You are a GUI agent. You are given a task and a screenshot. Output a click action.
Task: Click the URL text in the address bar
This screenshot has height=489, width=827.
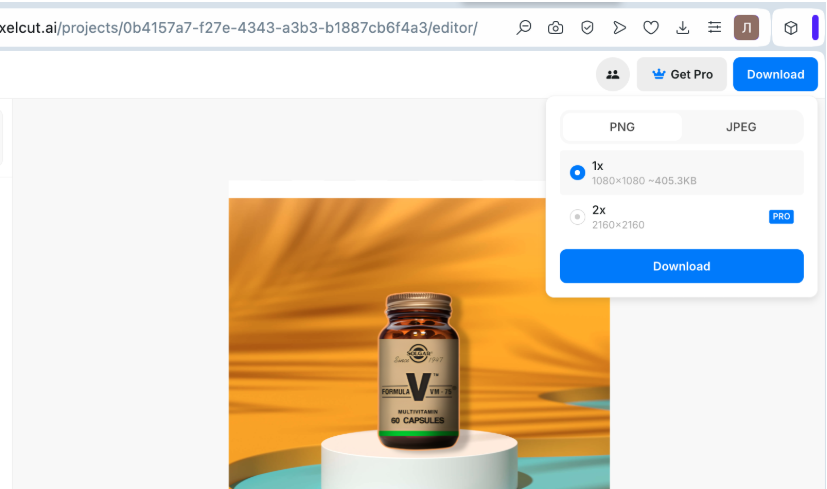(238, 27)
